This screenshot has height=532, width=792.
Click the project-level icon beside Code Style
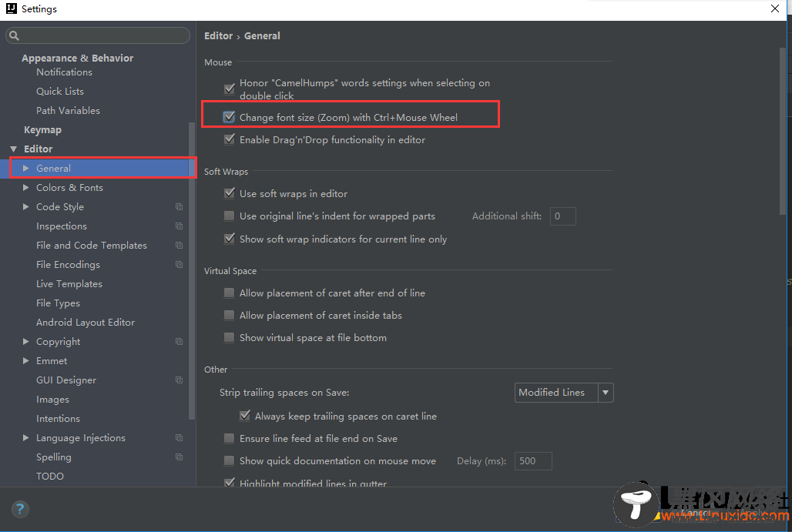point(179,206)
